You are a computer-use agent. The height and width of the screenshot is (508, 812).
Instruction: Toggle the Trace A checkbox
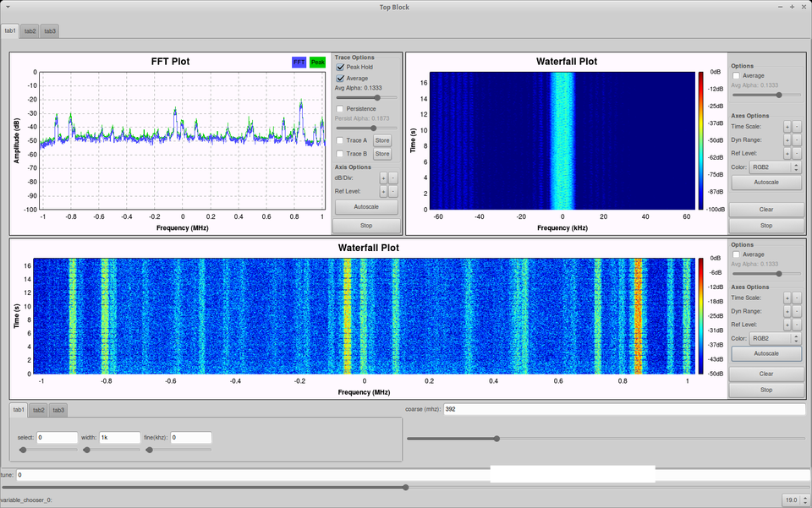(341, 140)
